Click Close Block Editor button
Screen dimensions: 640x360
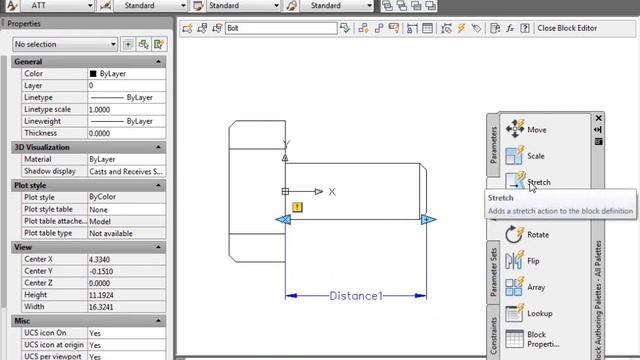[x=567, y=28]
